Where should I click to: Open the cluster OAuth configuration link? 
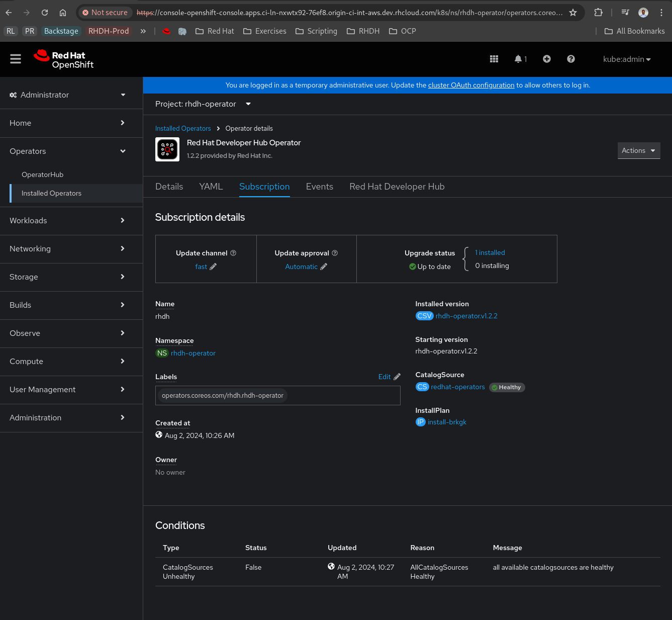[471, 85]
